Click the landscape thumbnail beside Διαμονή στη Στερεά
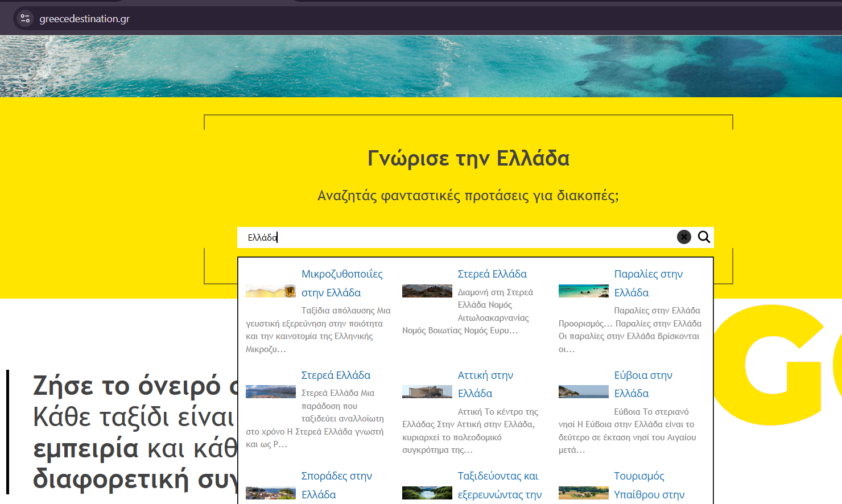This screenshot has width=842, height=504. pyautogui.click(x=427, y=291)
